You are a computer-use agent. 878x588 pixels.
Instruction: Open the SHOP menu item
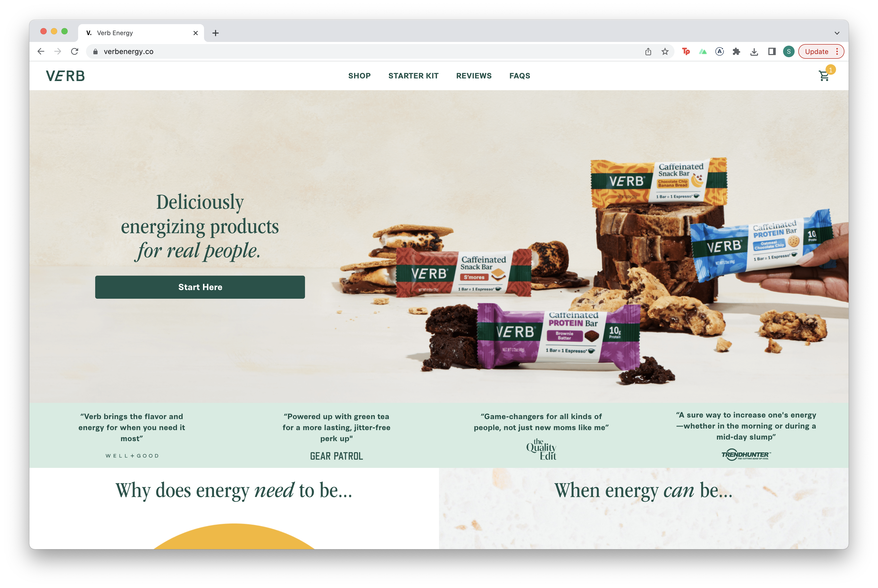click(359, 76)
